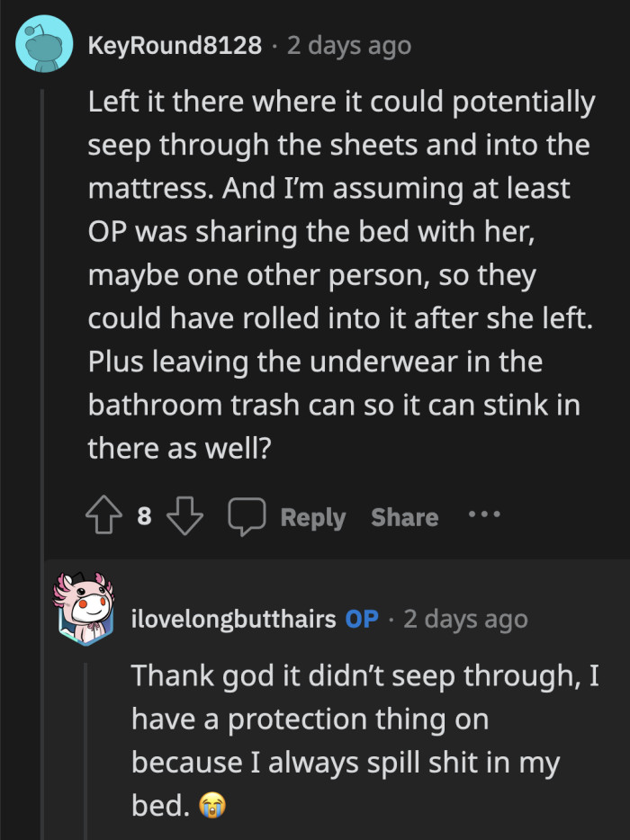Click the crying emoji in OP's reply
This screenshot has height=840, width=630.
[x=210, y=806]
